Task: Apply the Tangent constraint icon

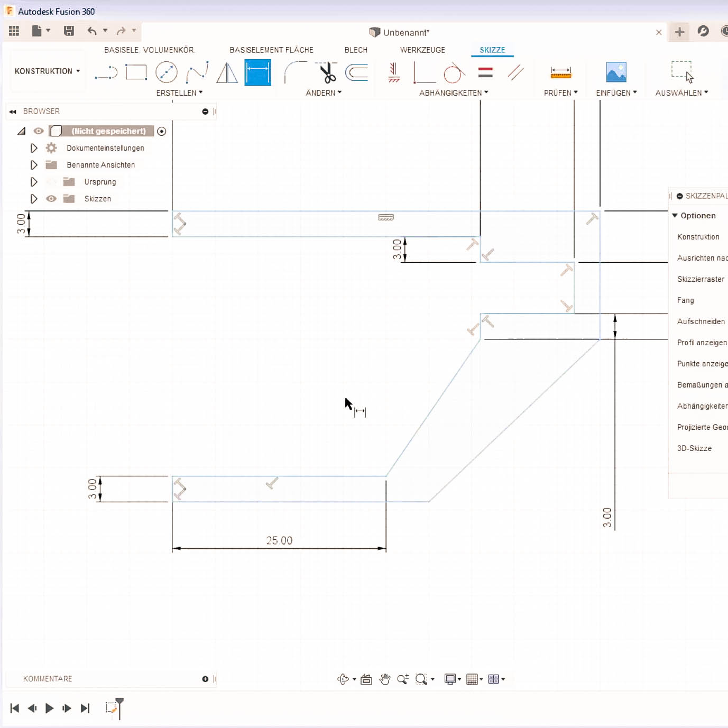Action: point(454,72)
